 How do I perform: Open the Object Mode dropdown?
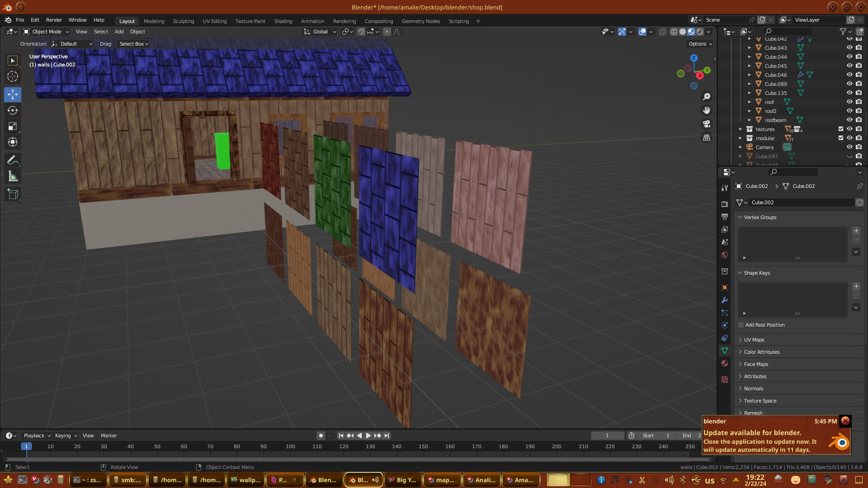click(x=46, y=32)
